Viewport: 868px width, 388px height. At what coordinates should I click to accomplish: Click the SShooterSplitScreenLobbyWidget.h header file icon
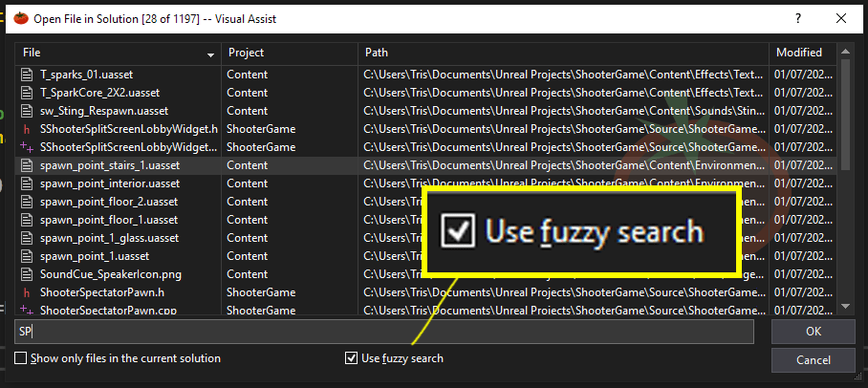point(27,129)
